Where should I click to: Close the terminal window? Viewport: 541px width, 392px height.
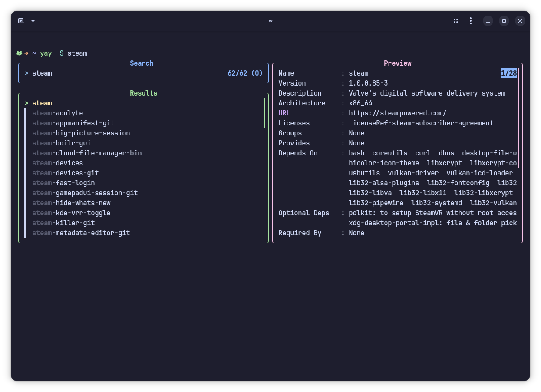click(x=520, y=21)
